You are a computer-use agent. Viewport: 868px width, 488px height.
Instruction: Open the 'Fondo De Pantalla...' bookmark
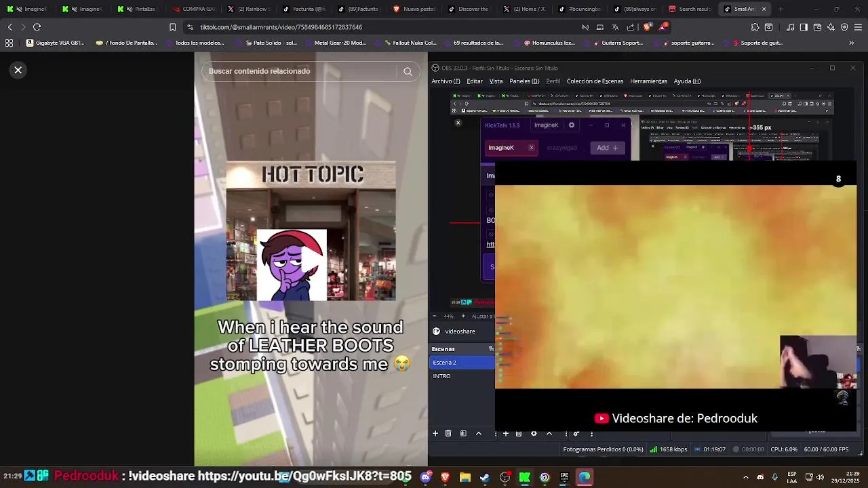[127, 43]
